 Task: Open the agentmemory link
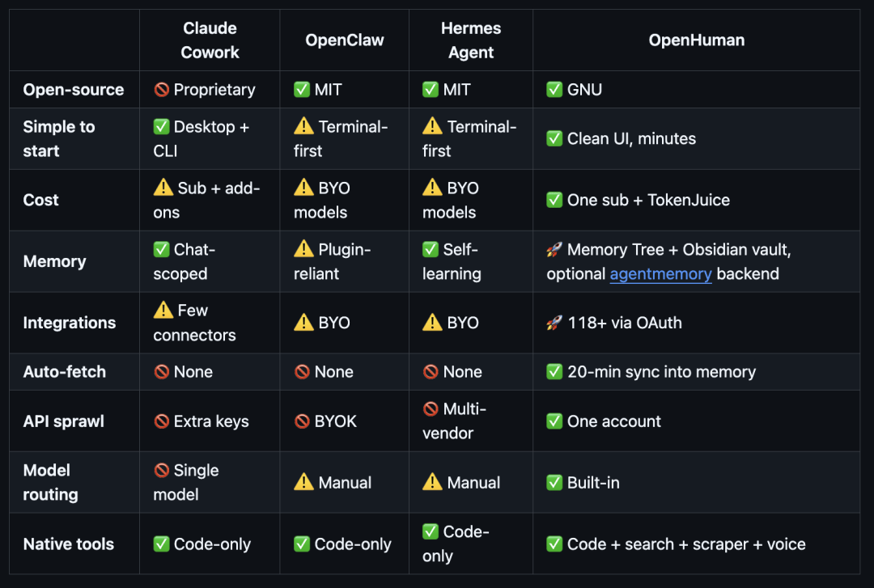pos(660,273)
